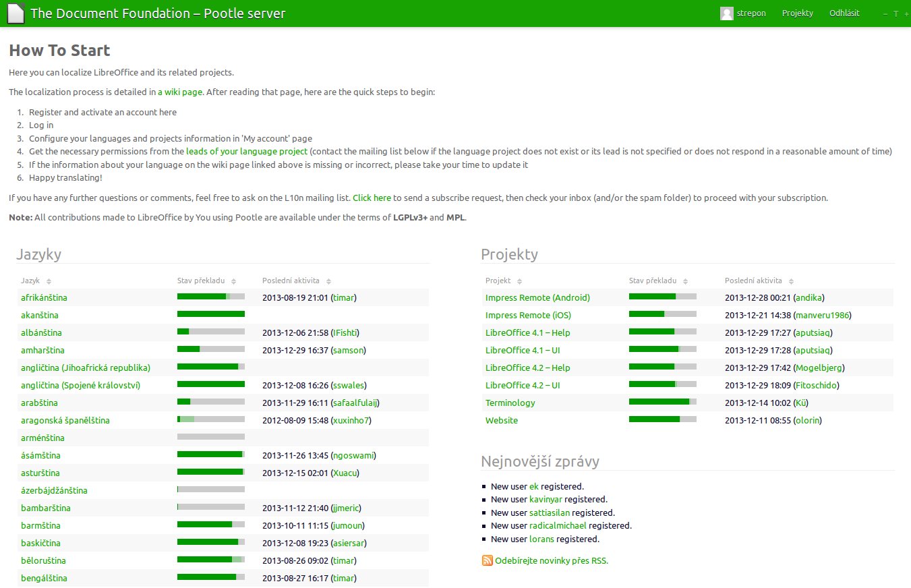This screenshot has width=911, height=588.
Task: Reset font size with T control
Action: (896, 13)
